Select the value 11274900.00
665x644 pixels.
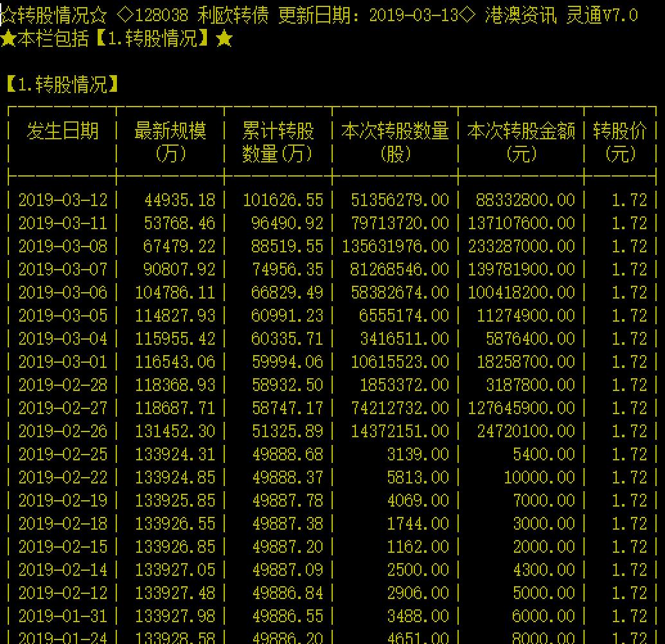[526, 315]
